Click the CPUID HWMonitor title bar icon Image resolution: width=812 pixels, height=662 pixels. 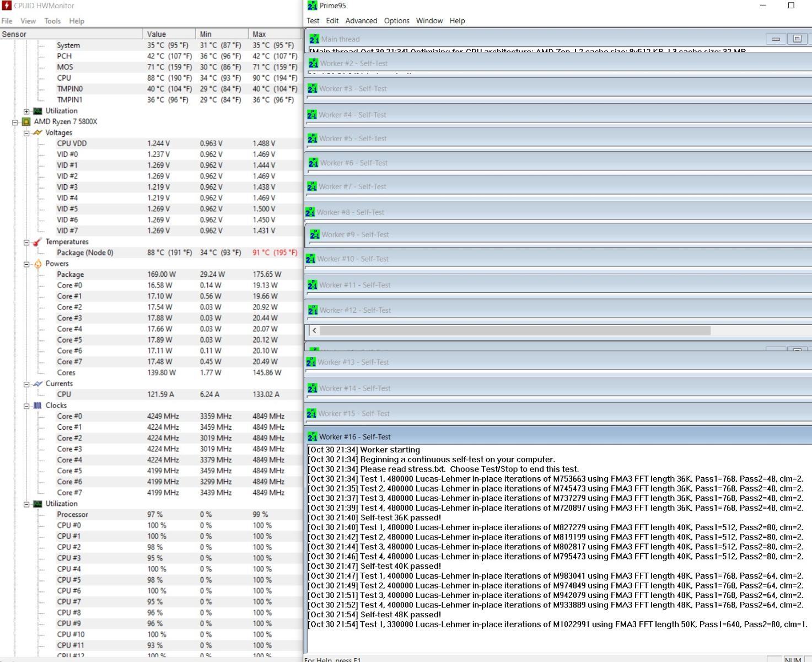click(6, 6)
